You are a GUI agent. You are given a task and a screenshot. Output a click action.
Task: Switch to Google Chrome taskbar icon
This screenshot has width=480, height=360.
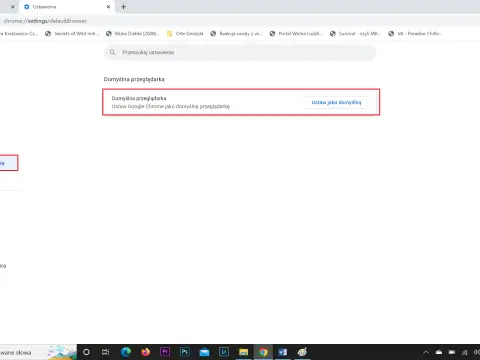click(x=263, y=352)
